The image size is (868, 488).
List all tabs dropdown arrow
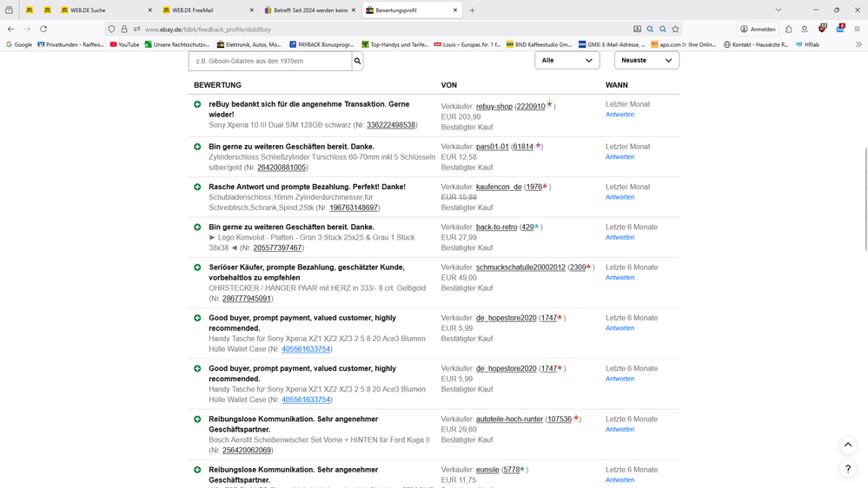tap(779, 10)
